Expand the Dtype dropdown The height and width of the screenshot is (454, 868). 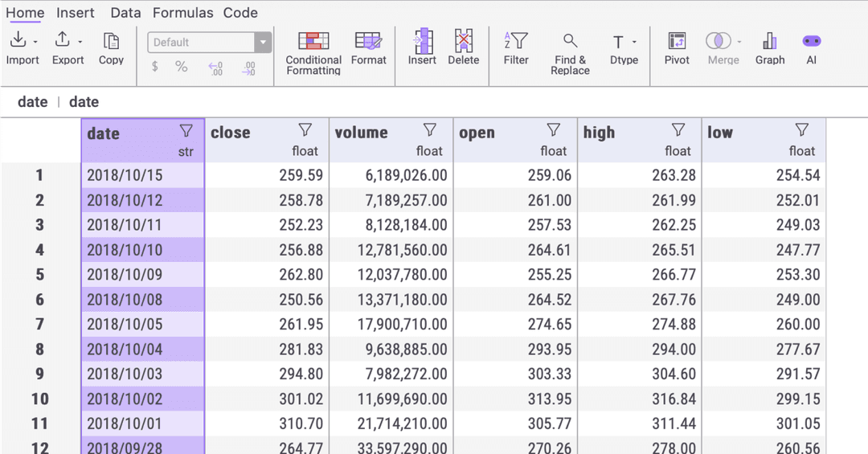(634, 42)
